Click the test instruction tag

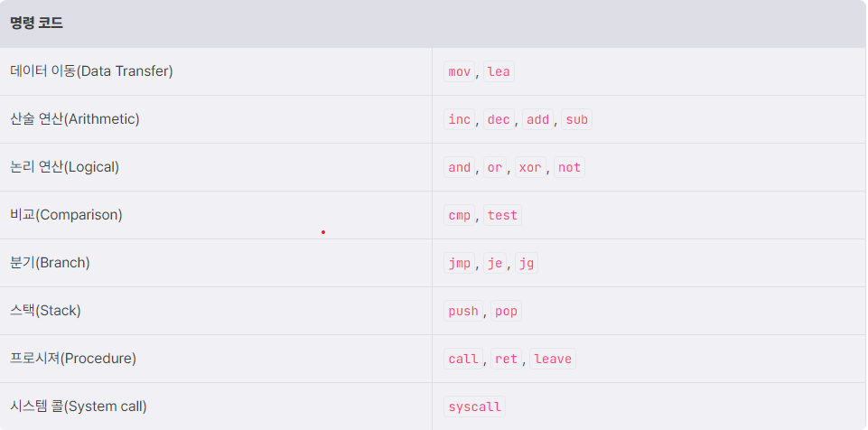[502, 215]
